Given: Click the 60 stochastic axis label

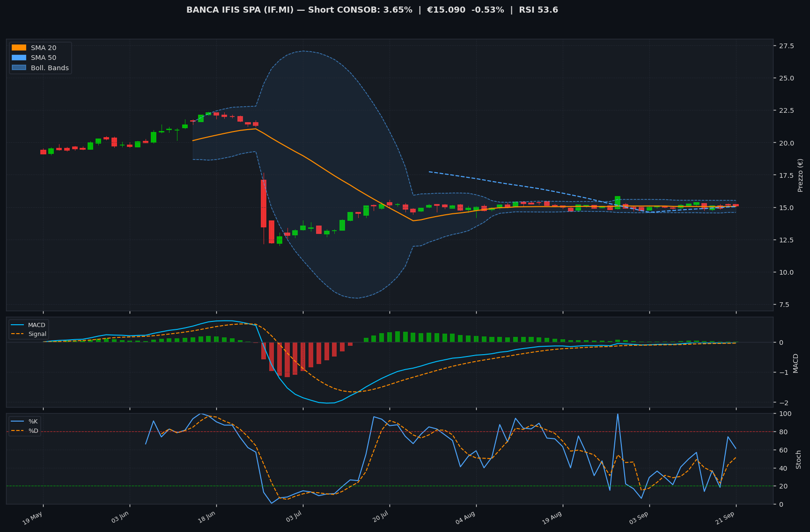Looking at the screenshot, I should click(x=783, y=450).
